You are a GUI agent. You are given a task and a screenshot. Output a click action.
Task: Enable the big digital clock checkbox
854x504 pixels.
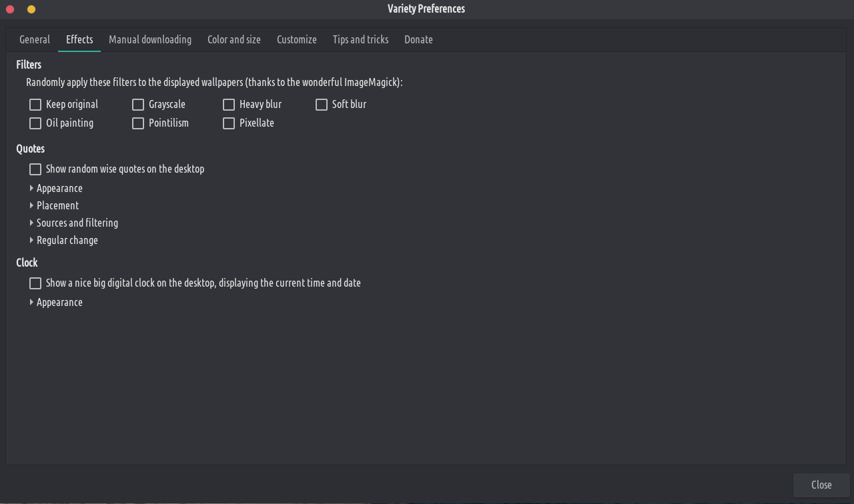coord(35,283)
